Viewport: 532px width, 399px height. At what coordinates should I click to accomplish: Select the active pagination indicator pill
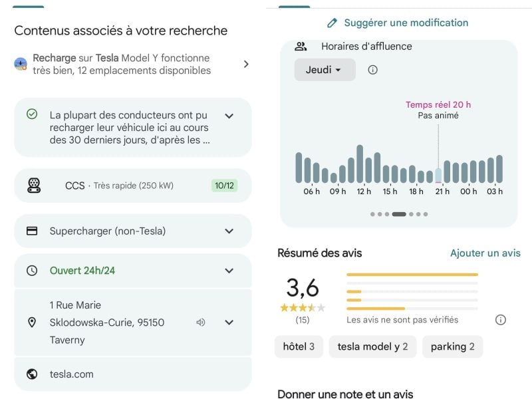click(x=399, y=214)
